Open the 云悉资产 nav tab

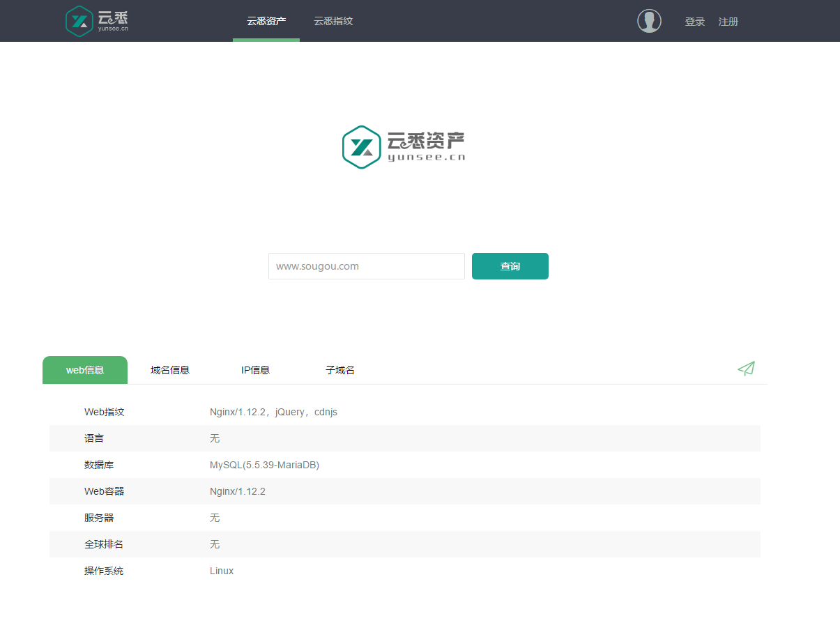coord(266,21)
